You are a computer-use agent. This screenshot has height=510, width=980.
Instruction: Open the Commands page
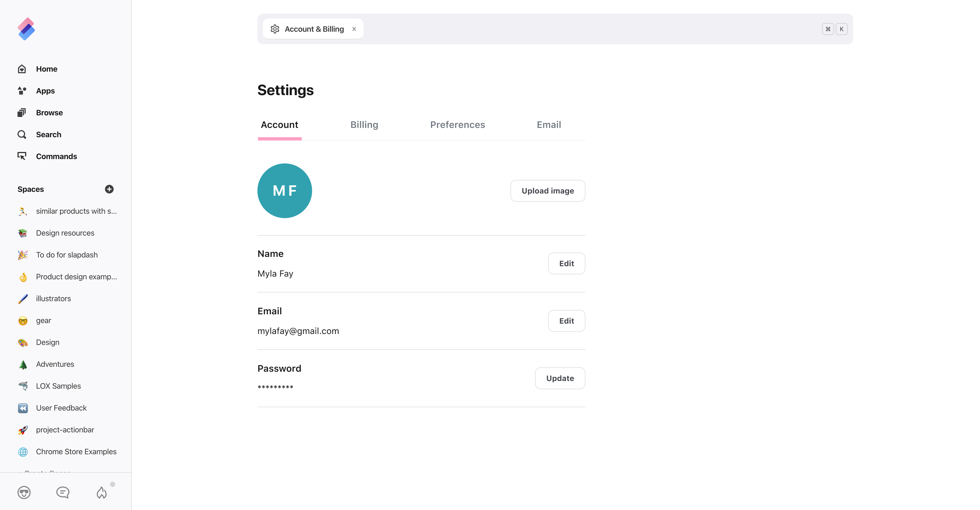[56, 156]
